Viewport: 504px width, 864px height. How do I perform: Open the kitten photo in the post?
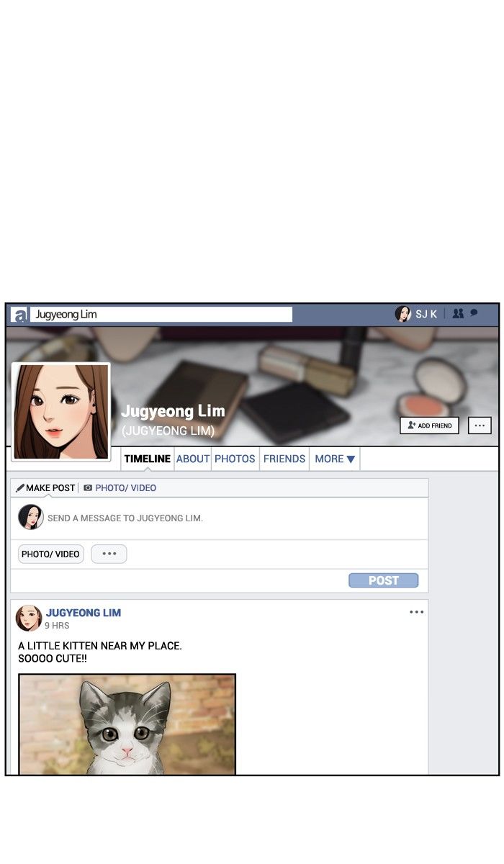127,724
